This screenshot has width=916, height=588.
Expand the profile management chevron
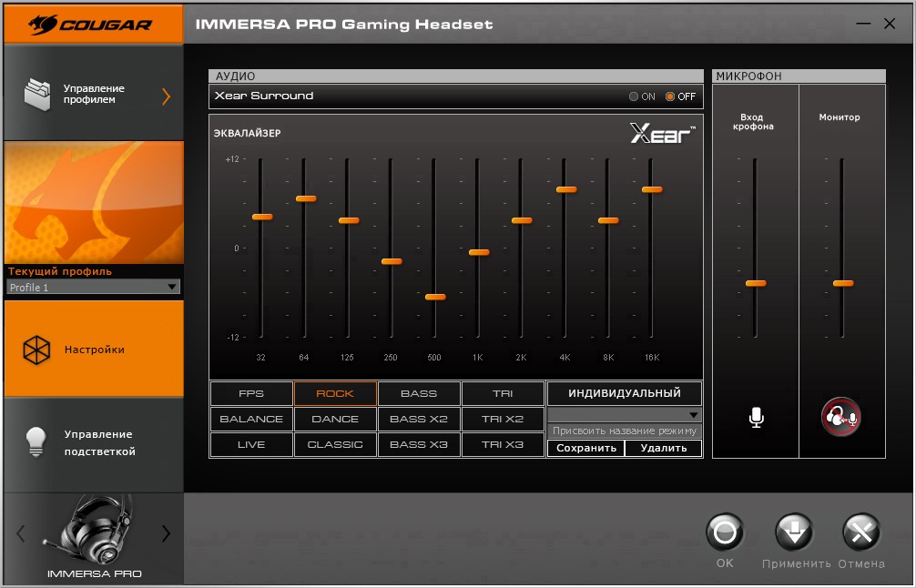pyautogui.click(x=166, y=96)
